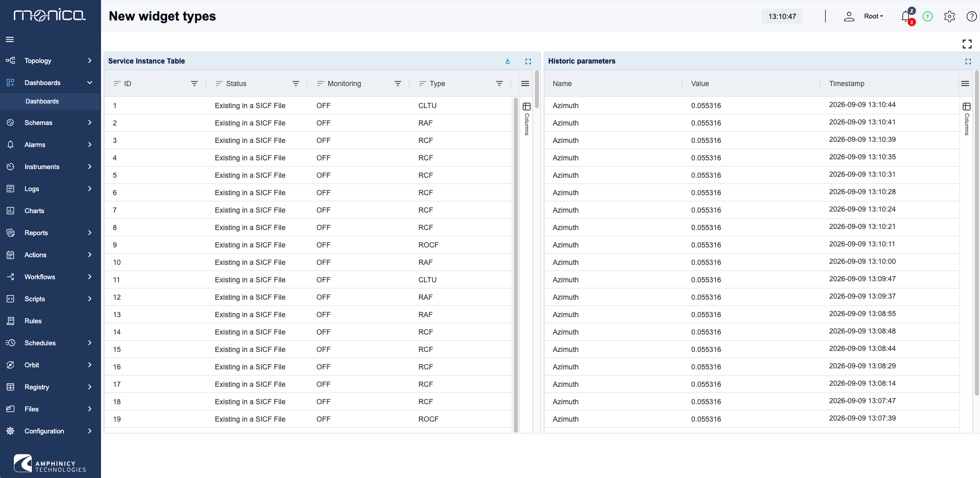The width and height of the screenshot is (980, 478).
Task: Select service instance row 1
Action: (308, 106)
